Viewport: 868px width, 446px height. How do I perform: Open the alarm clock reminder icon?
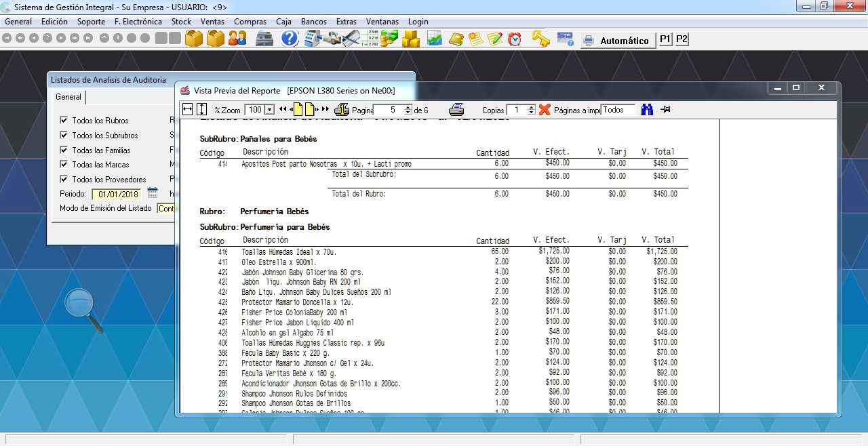[515, 39]
